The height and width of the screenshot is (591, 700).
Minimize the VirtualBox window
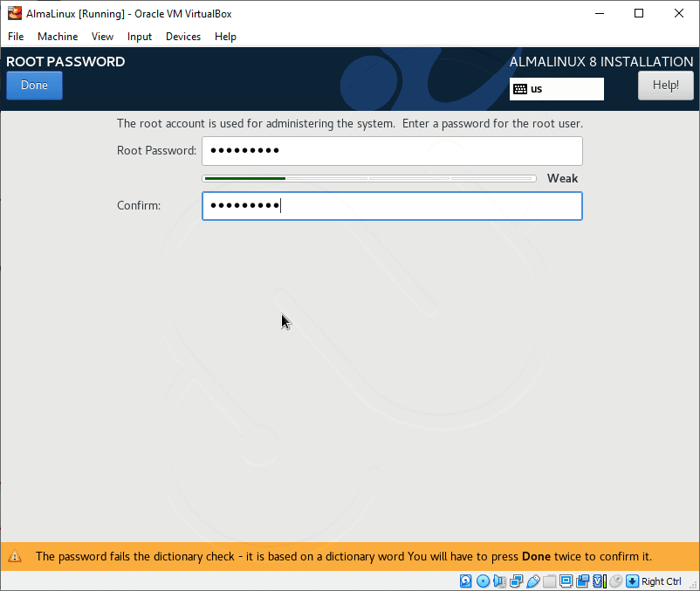click(600, 13)
